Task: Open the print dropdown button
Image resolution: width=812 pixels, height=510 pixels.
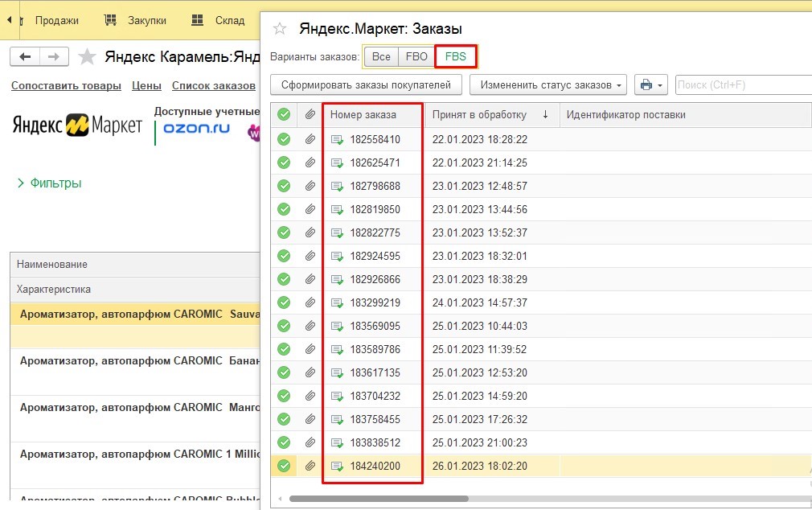Action: pyautogui.click(x=651, y=85)
